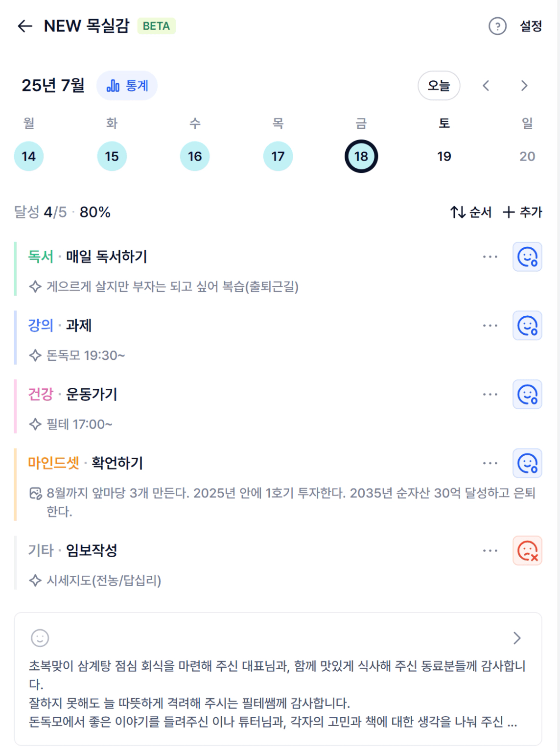
Task: Go back using the arrow icon
Action: pyautogui.click(x=25, y=26)
